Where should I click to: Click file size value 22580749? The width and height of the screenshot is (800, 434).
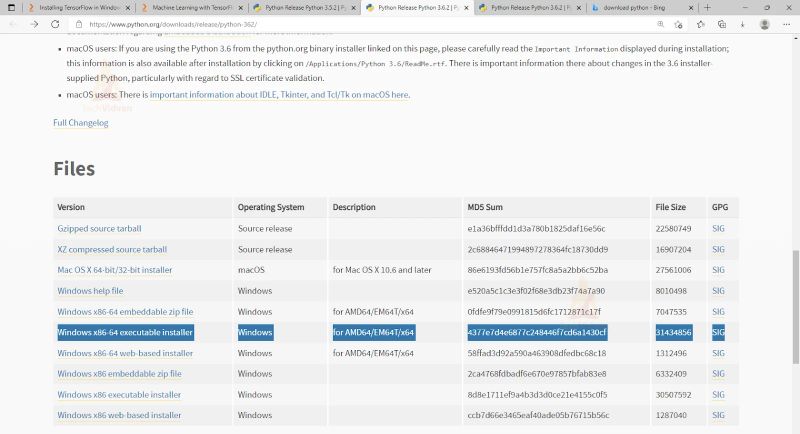(x=673, y=228)
